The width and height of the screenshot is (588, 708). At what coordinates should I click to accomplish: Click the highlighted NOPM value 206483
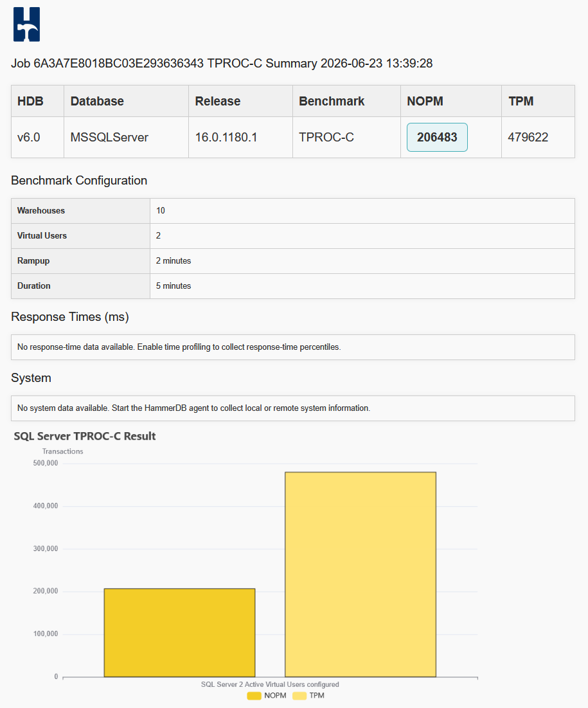[x=437, y=137]
